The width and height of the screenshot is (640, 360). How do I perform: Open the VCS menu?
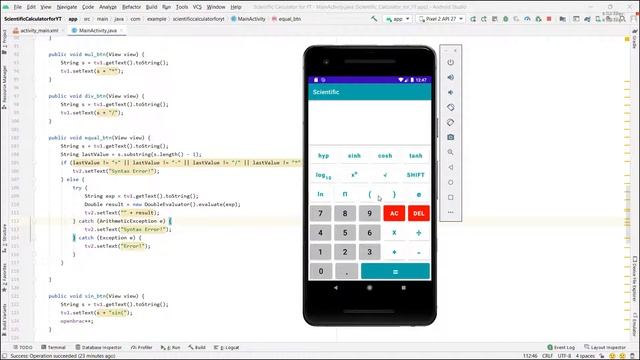[x=197, y=7]
